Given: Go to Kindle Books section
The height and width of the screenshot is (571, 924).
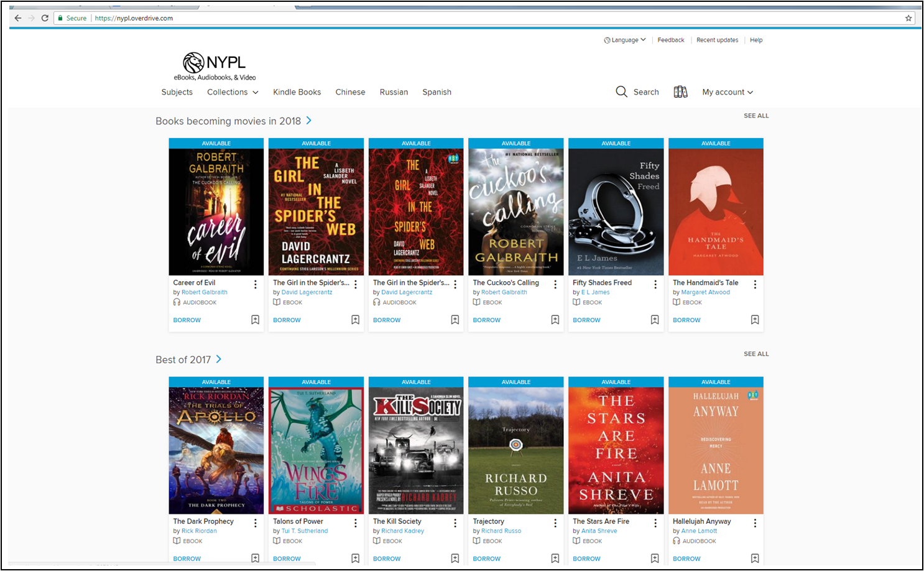Looking at the screenshot, I should coord(297,92).
